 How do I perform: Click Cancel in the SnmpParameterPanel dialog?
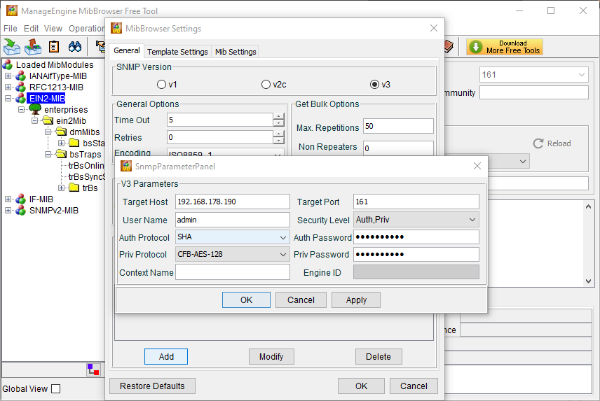[301, 300]
